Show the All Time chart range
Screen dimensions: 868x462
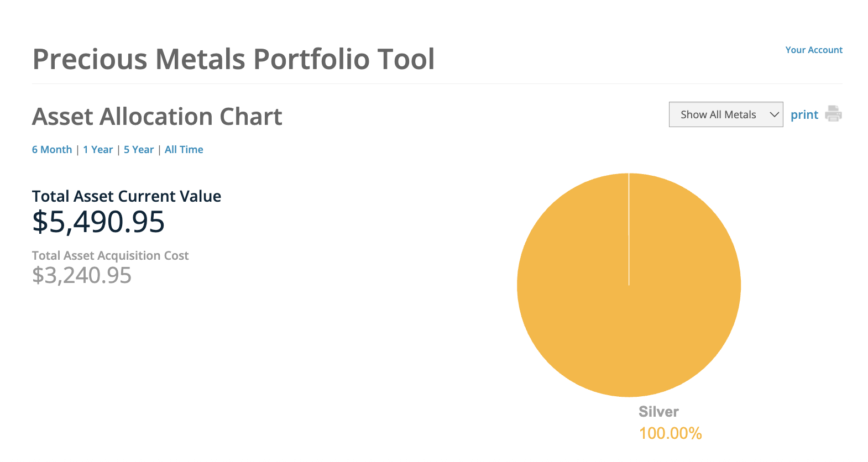(184, 150)
